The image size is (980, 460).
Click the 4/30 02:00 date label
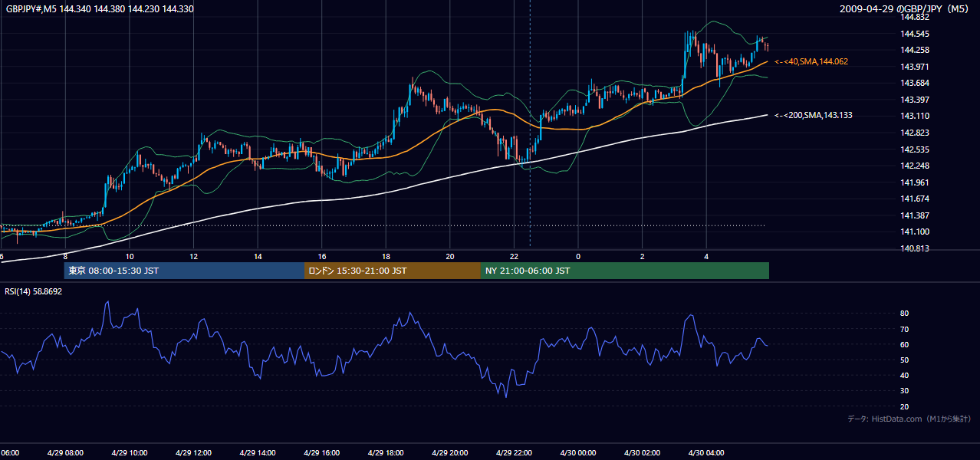[642, 453]
